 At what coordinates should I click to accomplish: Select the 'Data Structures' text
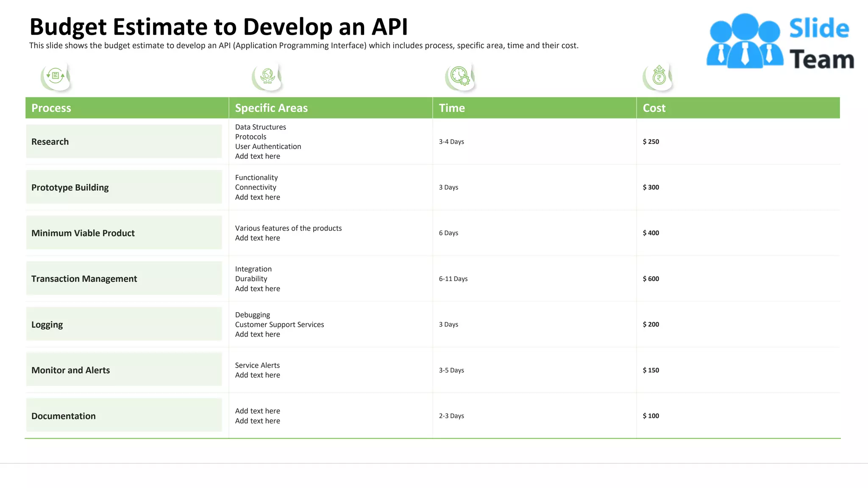point(260,127)
